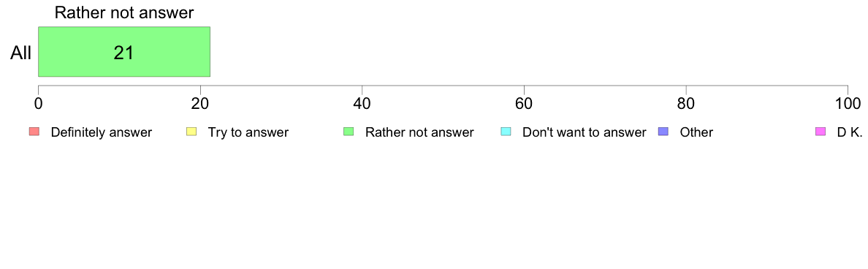Click the All row label

(21, 53)
